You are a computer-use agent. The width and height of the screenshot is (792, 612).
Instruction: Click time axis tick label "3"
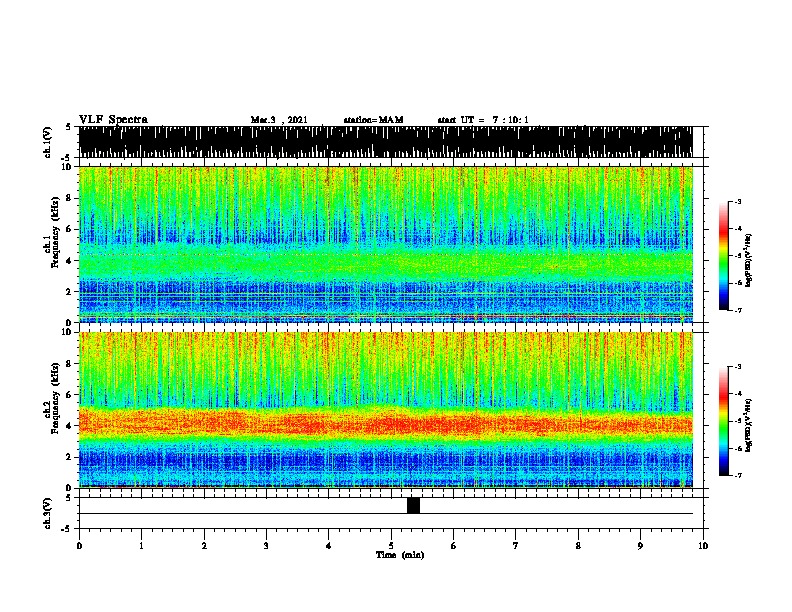click(266, 546)
